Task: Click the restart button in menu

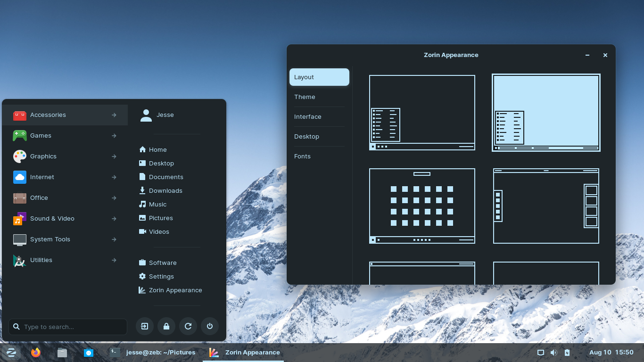Action: (188, 326)
